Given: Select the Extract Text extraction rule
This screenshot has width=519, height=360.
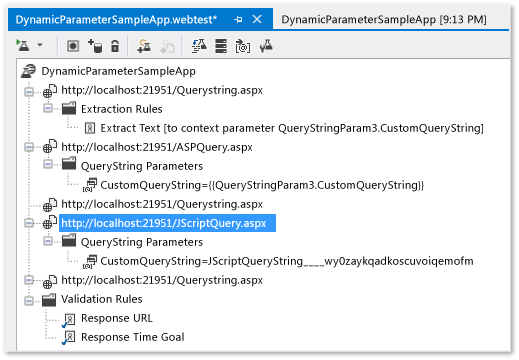Looking at the screenshot, I should pyautogui.click(x=292, y=128).
